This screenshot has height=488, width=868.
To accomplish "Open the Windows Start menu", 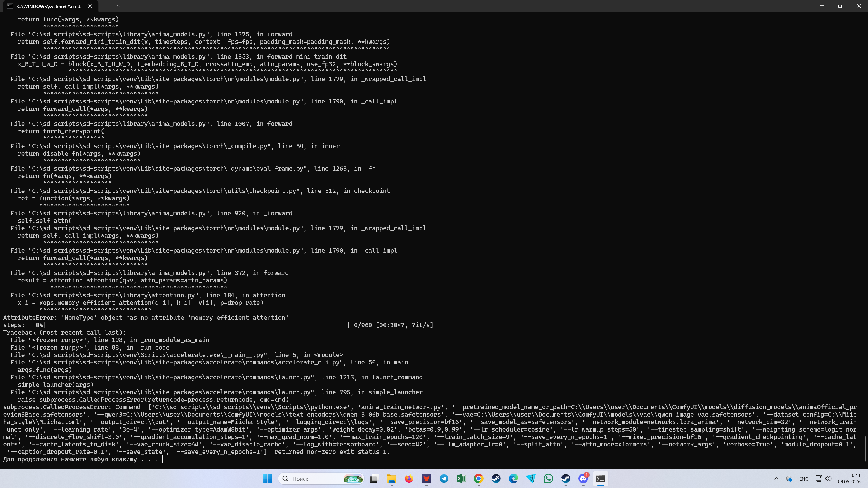I will [x=268, y=479].
